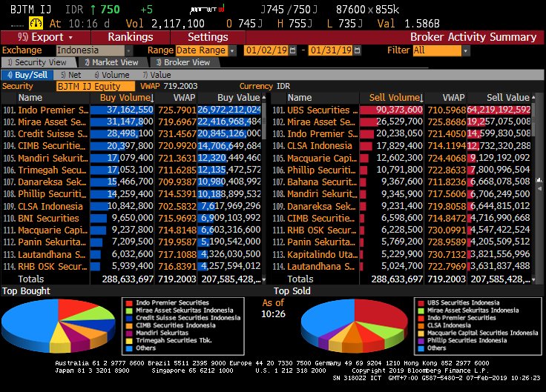Open the end date calendar picker
Image resolution: width=546 pixels, height=392 pixels.
tap(357, 51)
